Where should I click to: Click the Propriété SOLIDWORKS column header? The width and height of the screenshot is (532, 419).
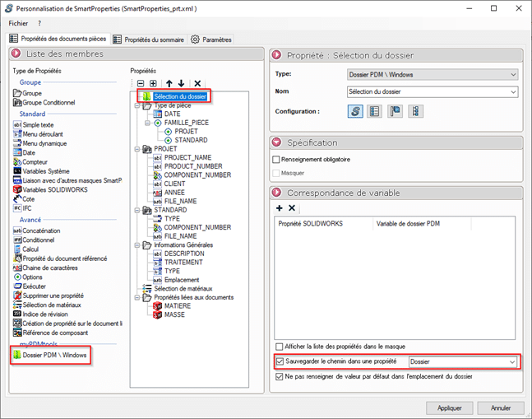324,224
